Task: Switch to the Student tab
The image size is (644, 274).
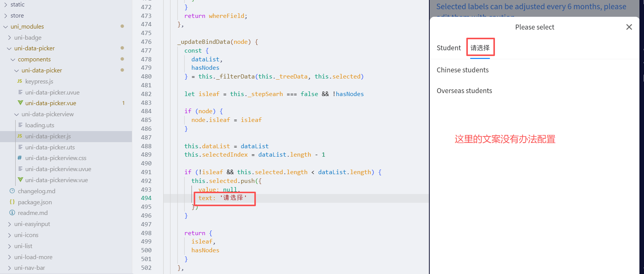Action: pos(448,48)
